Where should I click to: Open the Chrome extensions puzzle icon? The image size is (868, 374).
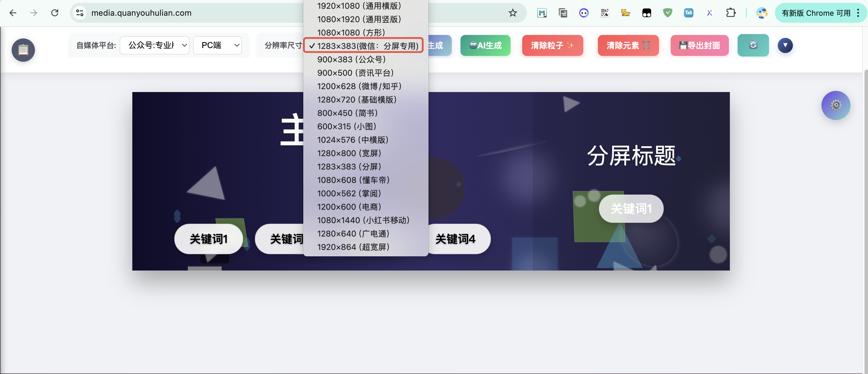[731, 13]
